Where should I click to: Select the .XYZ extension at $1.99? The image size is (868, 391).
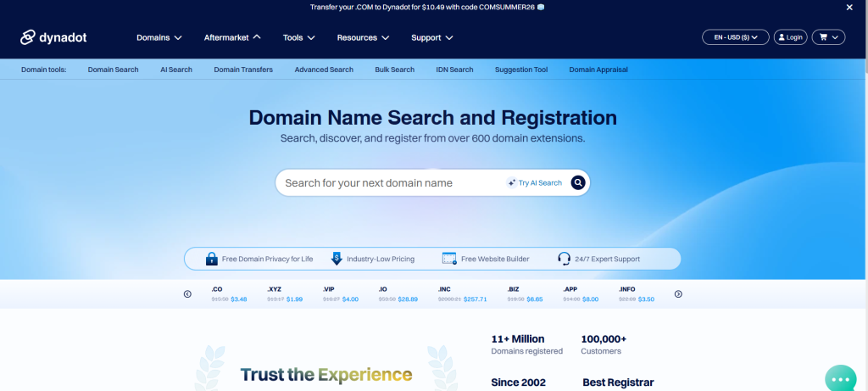tap(285, 294)
